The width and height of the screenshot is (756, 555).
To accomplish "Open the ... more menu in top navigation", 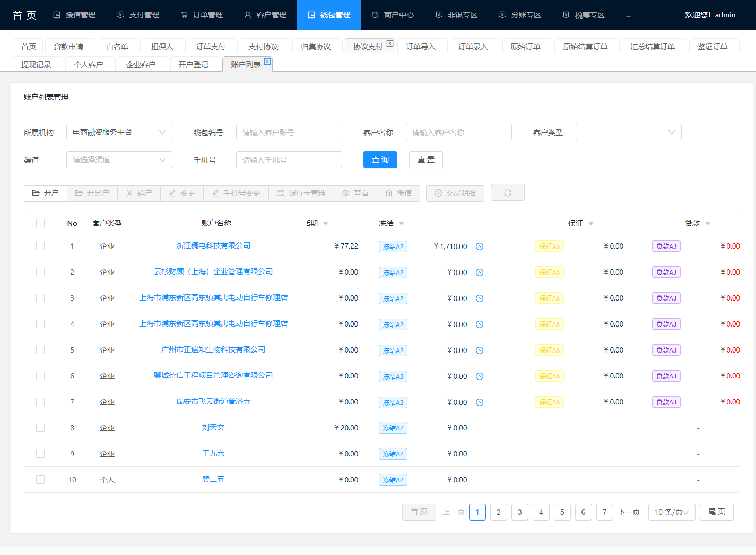I will coord(628,15).
